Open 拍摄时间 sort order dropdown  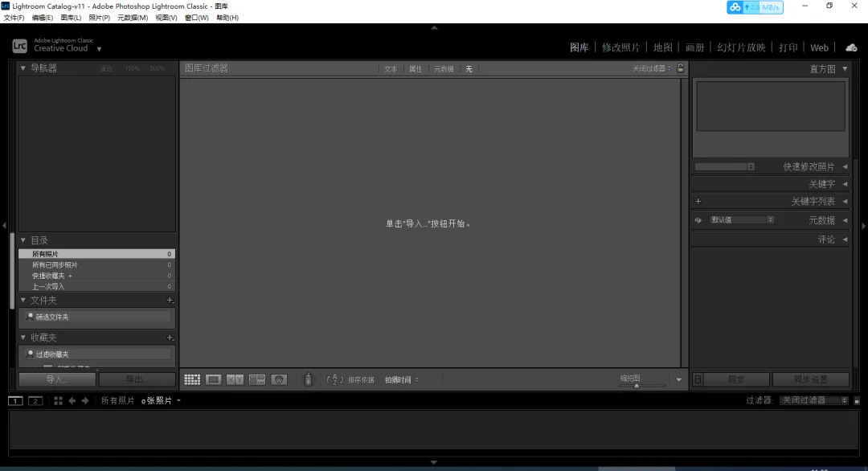(401, 379)
